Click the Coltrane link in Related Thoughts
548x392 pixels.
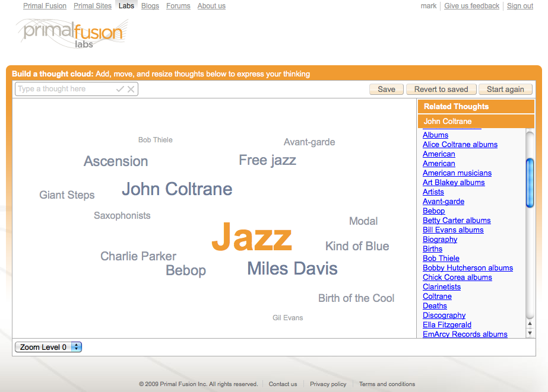click(437, 297)
